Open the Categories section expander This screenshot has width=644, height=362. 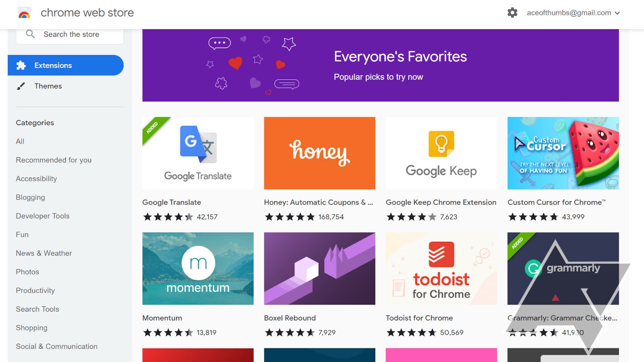[35, 122]
